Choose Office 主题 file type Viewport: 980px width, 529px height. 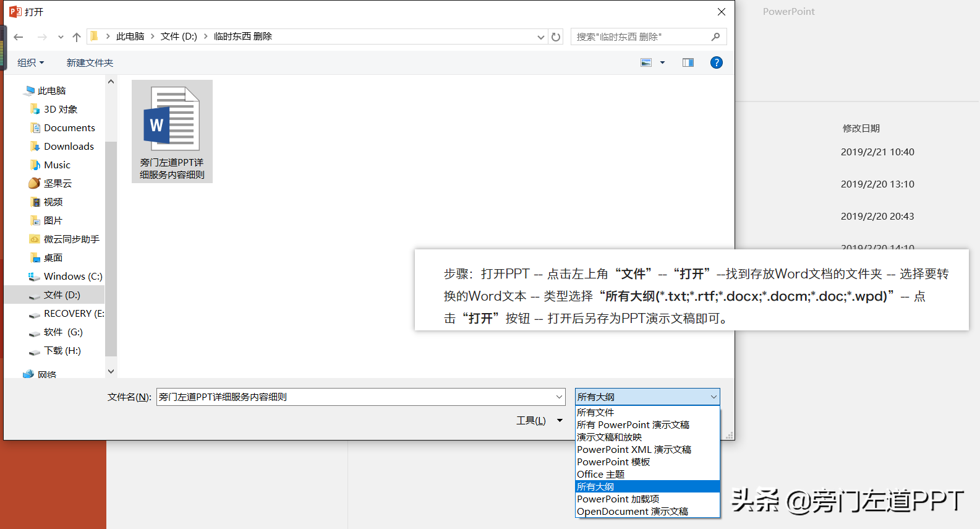tap(647, 474)
